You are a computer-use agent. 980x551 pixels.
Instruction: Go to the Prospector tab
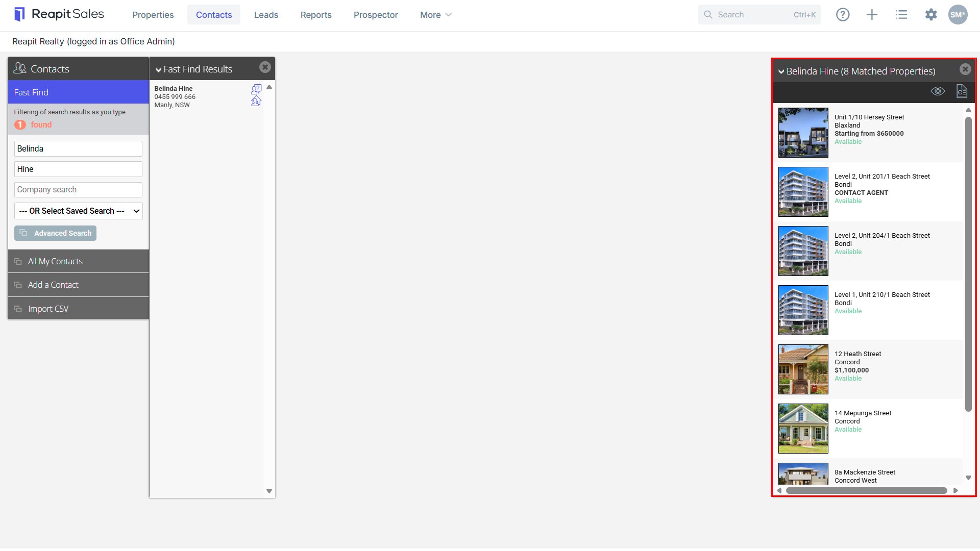coord(376,15)
